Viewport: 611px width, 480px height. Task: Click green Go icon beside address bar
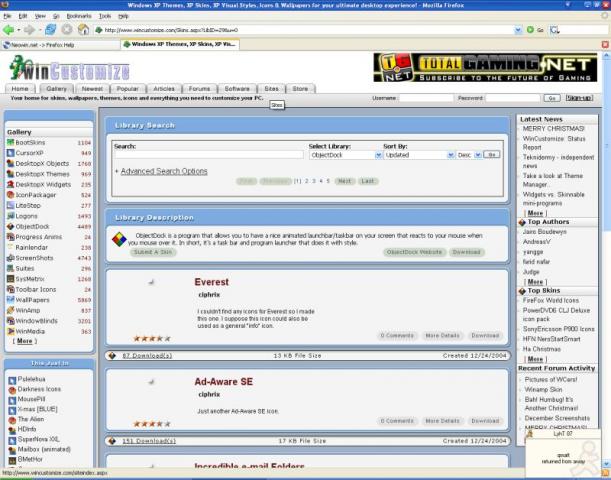pyautogui.click(x=530, y=30)
